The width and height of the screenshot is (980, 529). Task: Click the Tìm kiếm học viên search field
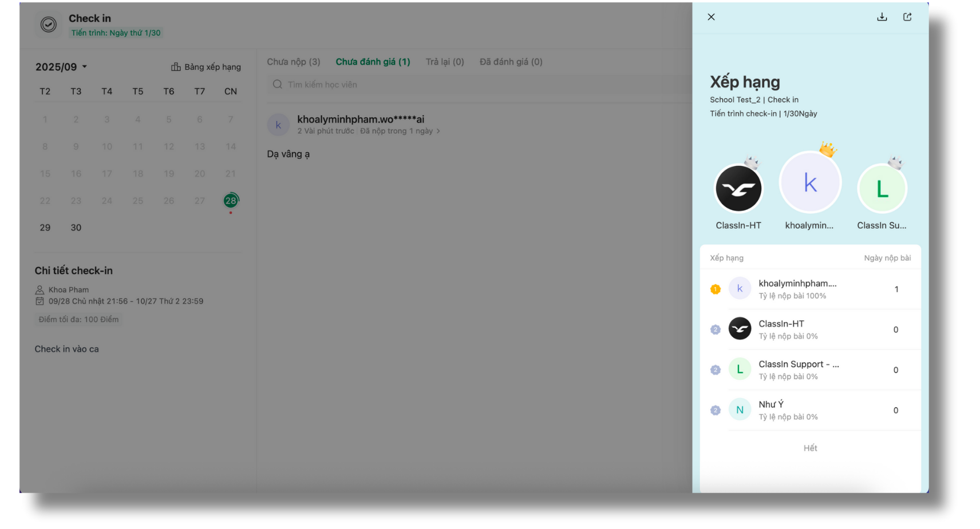481,85
